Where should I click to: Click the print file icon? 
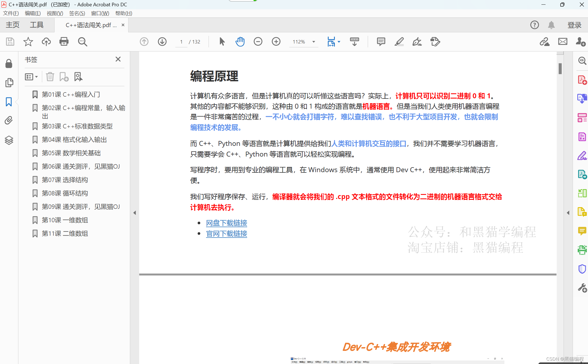(x=64, y=42)
